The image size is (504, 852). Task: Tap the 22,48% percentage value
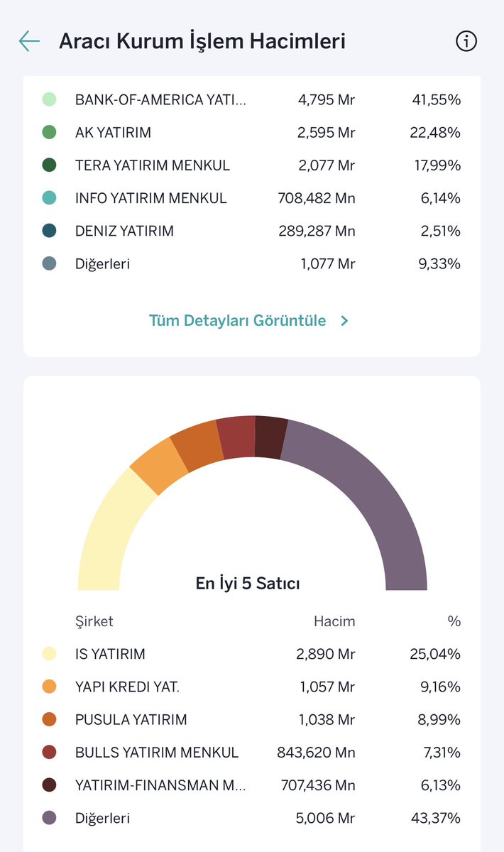pos(436,133)
